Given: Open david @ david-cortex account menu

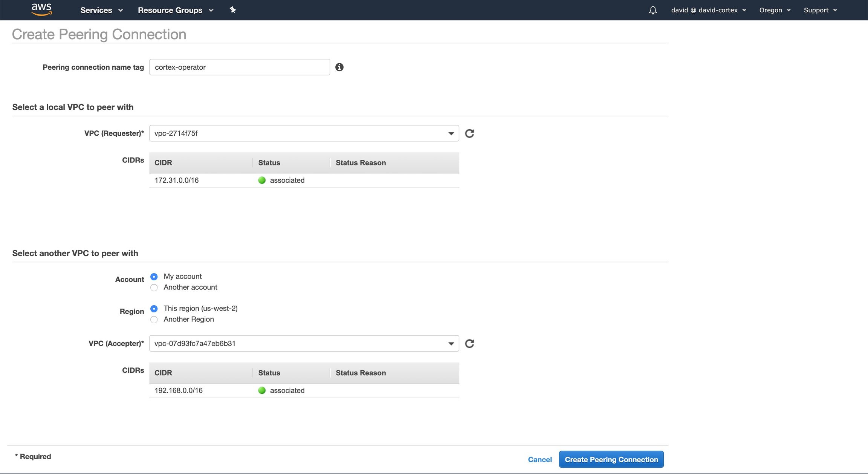Looking at the screenshot, I should pyautogui.click(x=708, y=10).
